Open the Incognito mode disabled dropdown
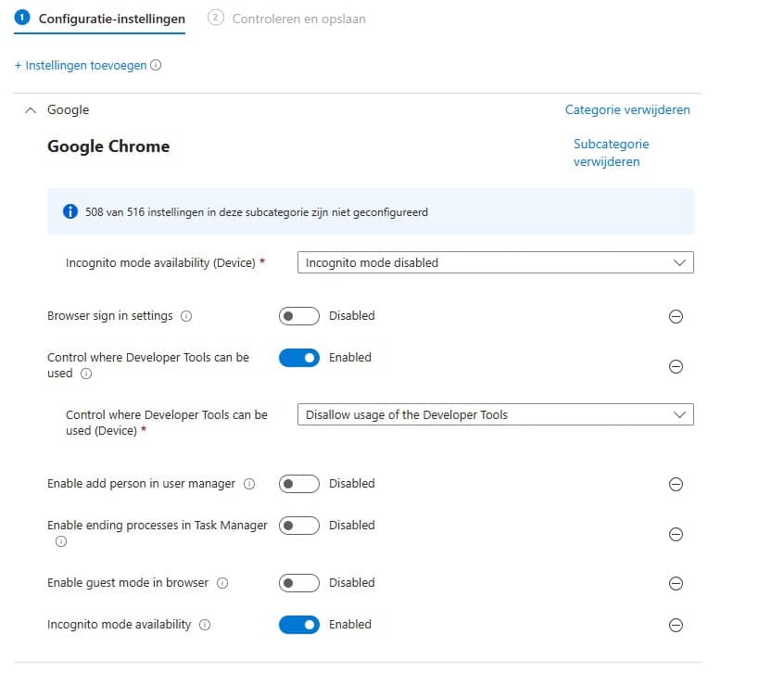The image size is (784, 698). click(495, 262)
